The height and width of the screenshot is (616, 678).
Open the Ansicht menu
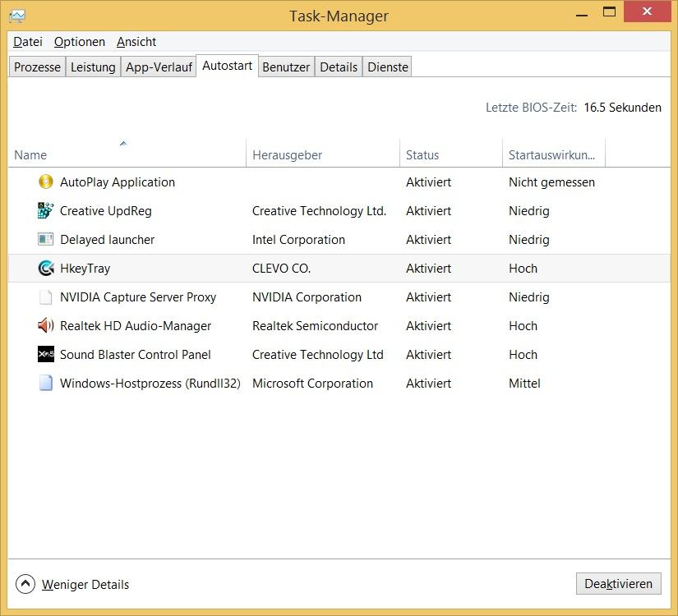coord(136,42)
